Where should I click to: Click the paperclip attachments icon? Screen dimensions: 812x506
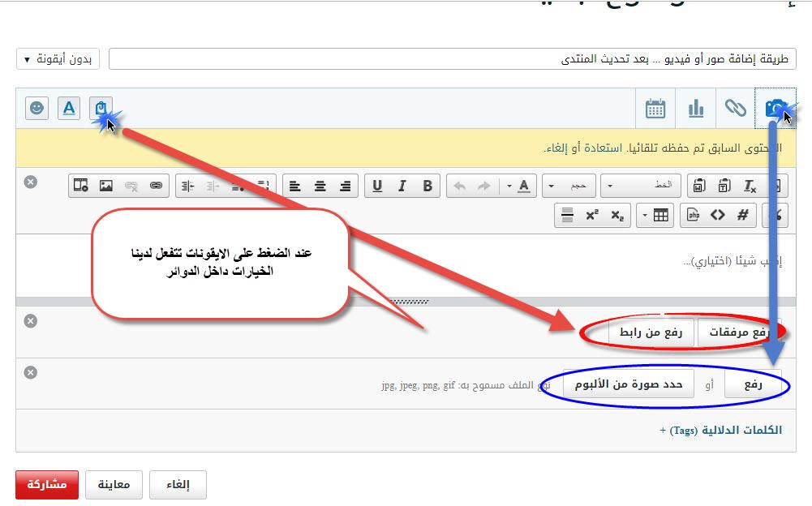pos(101,108)
